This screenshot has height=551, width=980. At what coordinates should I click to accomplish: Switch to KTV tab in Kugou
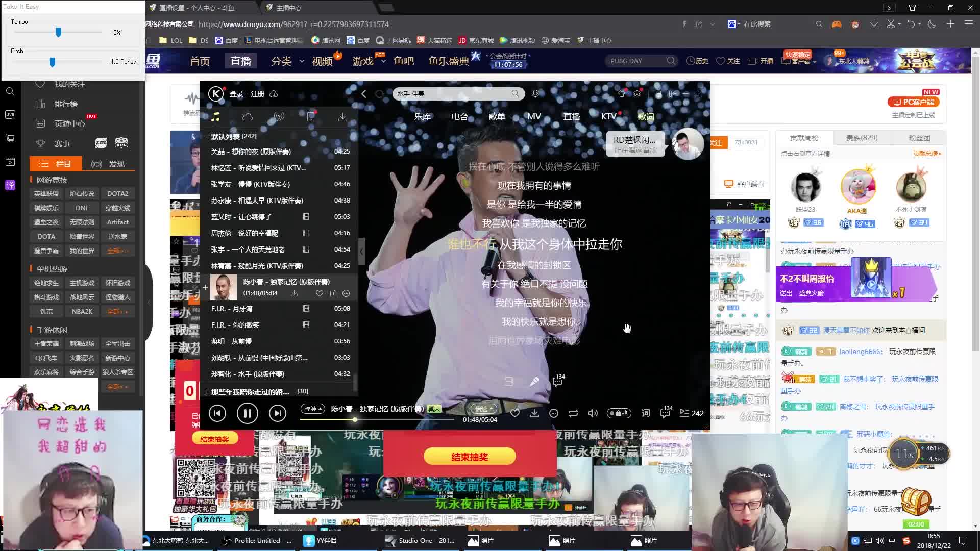tap(608, 116)
